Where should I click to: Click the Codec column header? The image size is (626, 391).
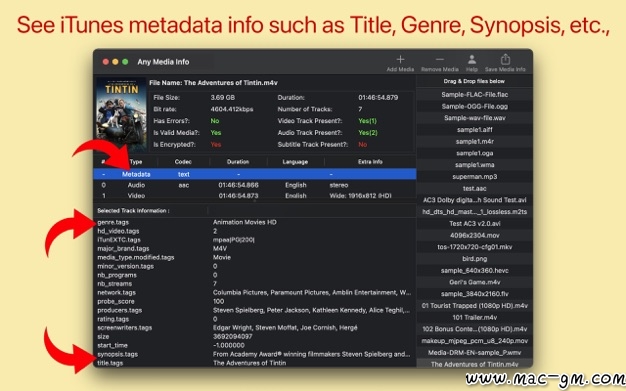tap(183, 162)
